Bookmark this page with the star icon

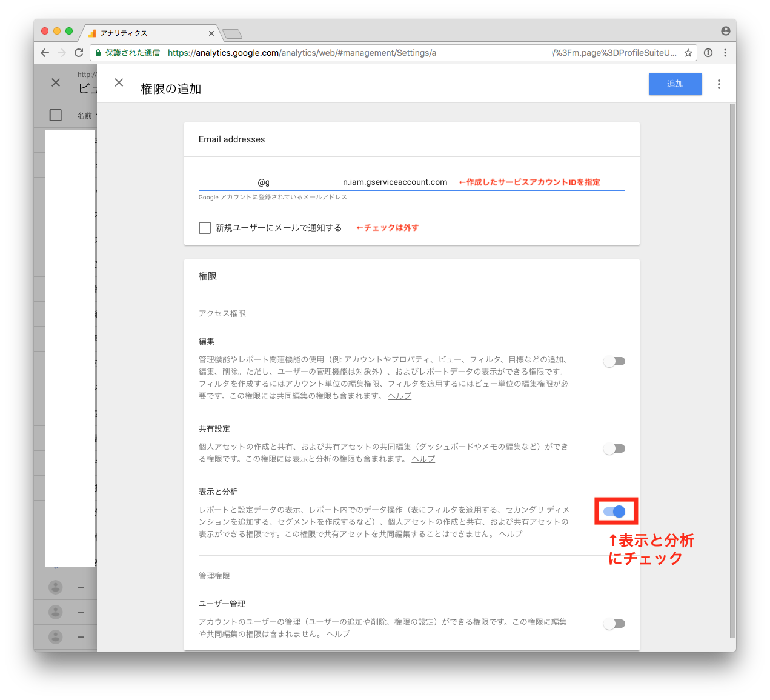click(x=688, y=53)
